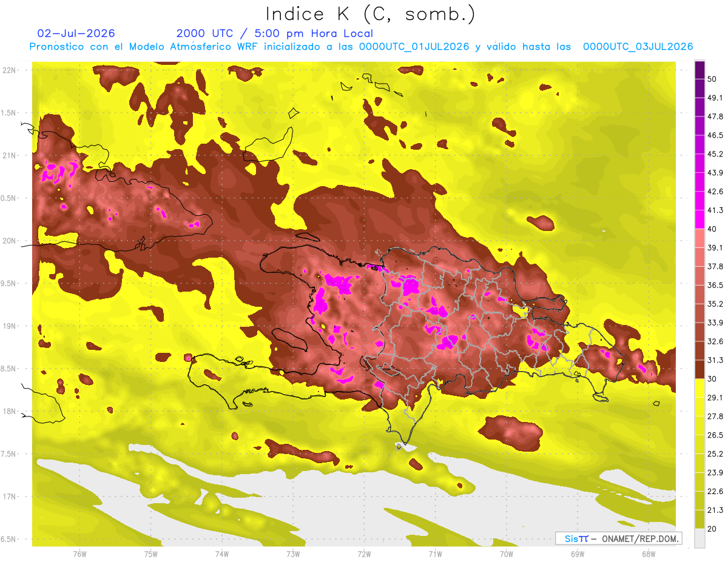
Task: Click the legend value "23.9"
Action: pos(715,473)
